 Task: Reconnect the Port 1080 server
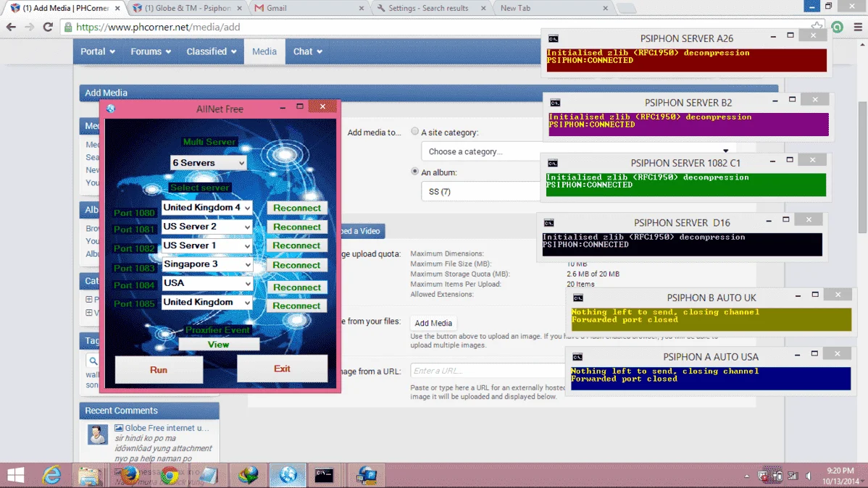click(297, 208)
